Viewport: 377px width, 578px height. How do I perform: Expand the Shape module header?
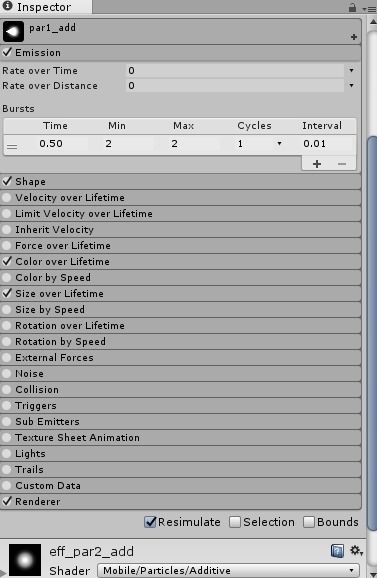tap(181, 181)
